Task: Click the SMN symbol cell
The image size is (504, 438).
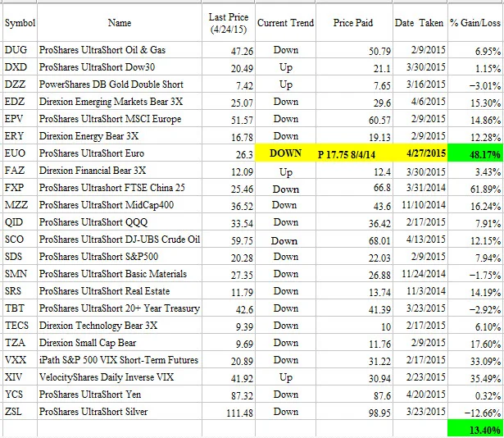Action: 20,274
